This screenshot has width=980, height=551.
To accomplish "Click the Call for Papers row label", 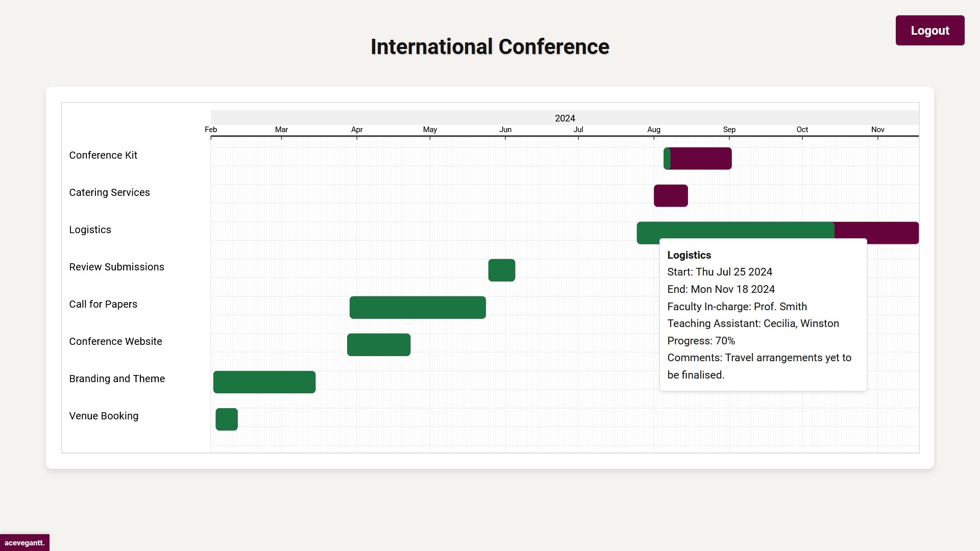I will tap(103, 304).
